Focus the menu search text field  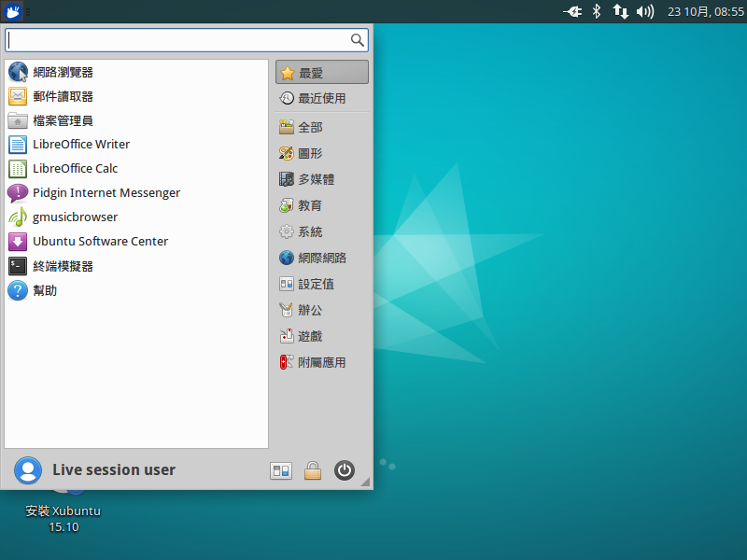186,40
